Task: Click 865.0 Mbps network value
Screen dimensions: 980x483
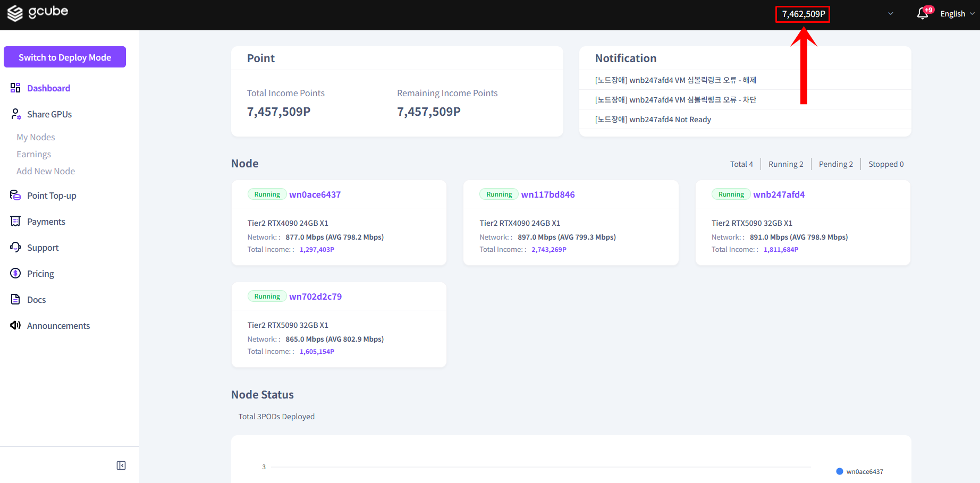Action: pyautogui.click(x=334, y=339)
